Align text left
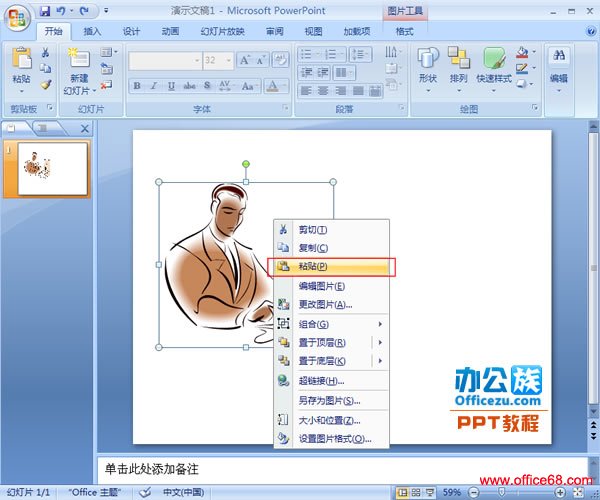The height and width of the screenshot is (500, 600). click(306, 91)
